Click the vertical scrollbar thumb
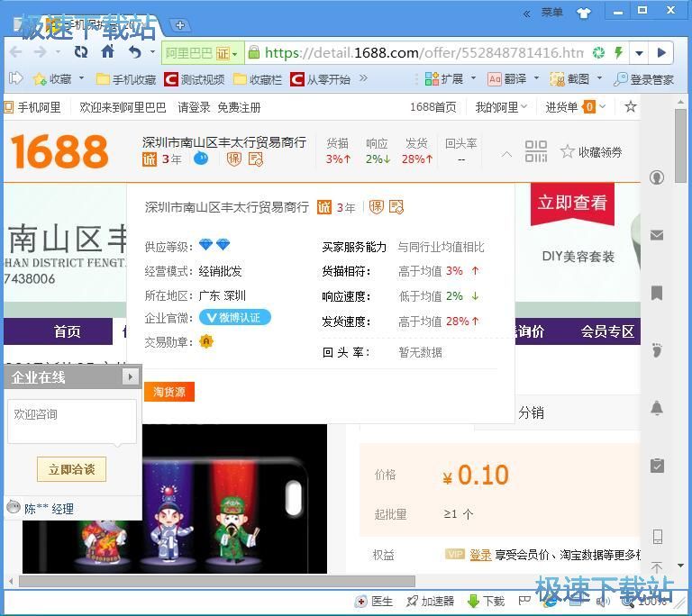 coord(680,146)
